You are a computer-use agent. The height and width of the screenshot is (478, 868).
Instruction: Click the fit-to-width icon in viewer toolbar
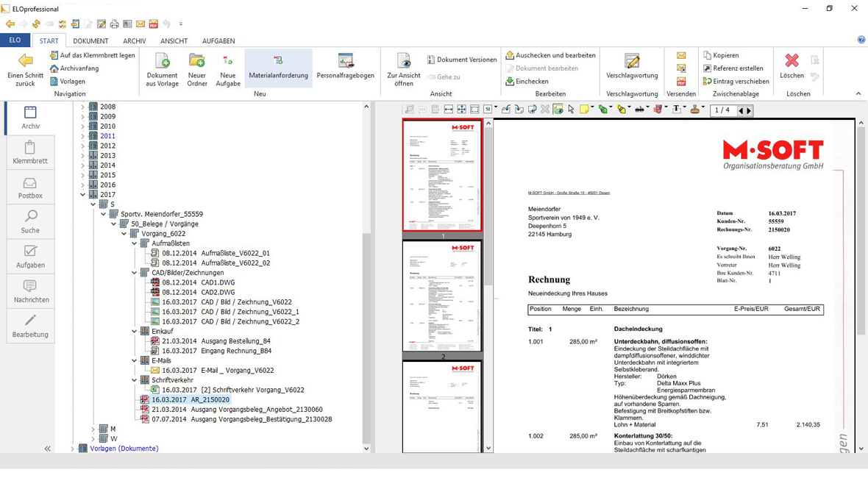pos(448,110)
